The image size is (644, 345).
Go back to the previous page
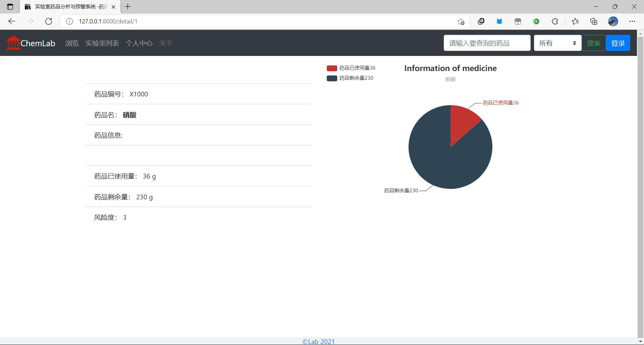click(x=12, y=21)
